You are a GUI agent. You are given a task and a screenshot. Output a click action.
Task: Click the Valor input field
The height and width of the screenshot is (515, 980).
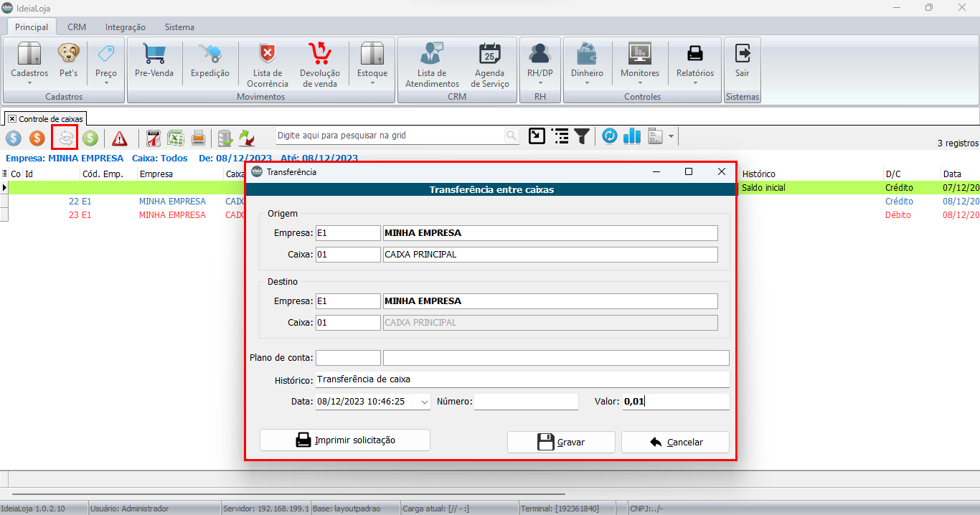(x=674, y=402)
